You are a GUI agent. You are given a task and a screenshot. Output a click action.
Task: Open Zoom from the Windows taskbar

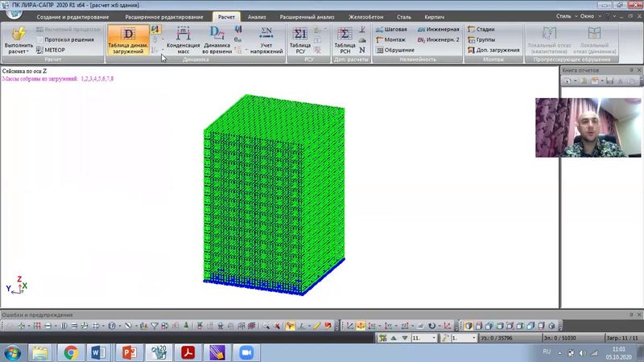[246, 352]
